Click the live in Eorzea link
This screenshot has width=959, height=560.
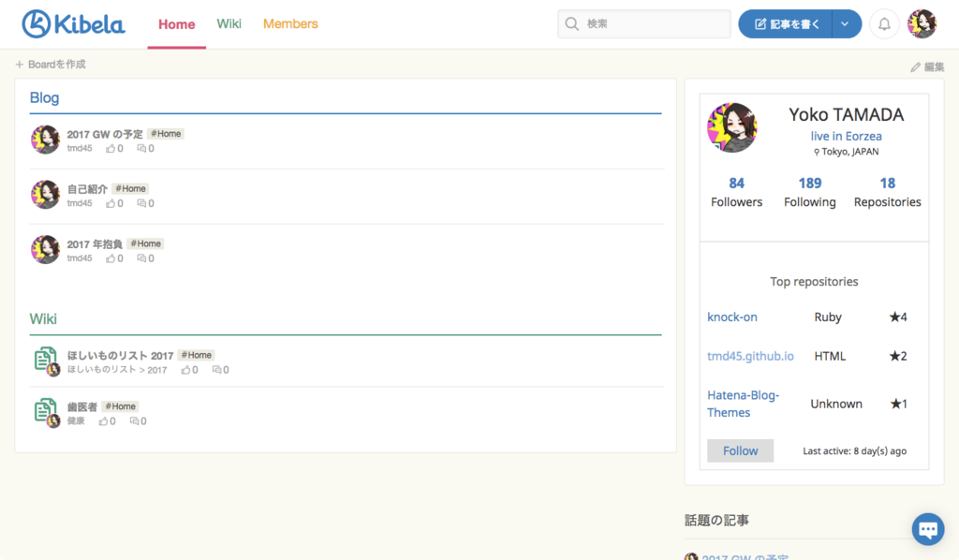point(846,137)
